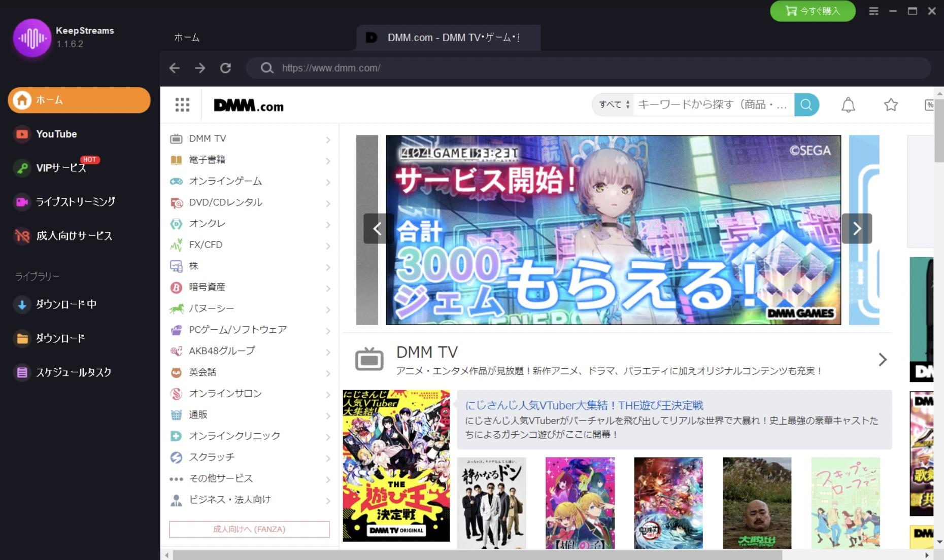Image resolution: width=944 pixels, height=560 pixels.
Task: Open スクラッチ menu link
Action: pos(212,457)
